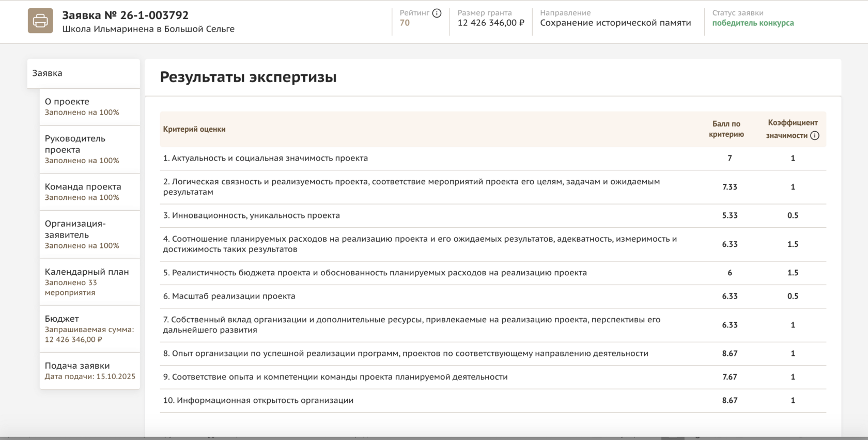Click the grant amount 12 426 346,00 ₽ in header
This screenshot has height=440, width=868.
(x=491, y=23)
